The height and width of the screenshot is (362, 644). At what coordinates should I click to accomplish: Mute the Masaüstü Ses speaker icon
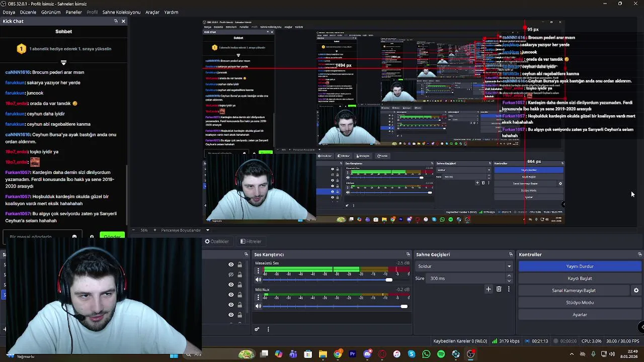259,280
